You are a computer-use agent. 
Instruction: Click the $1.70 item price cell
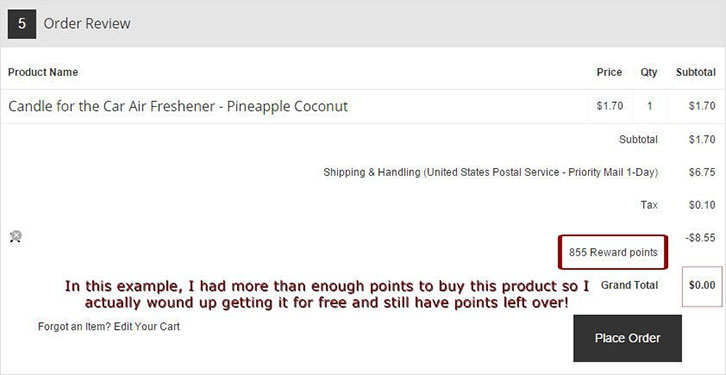point(610,106)
